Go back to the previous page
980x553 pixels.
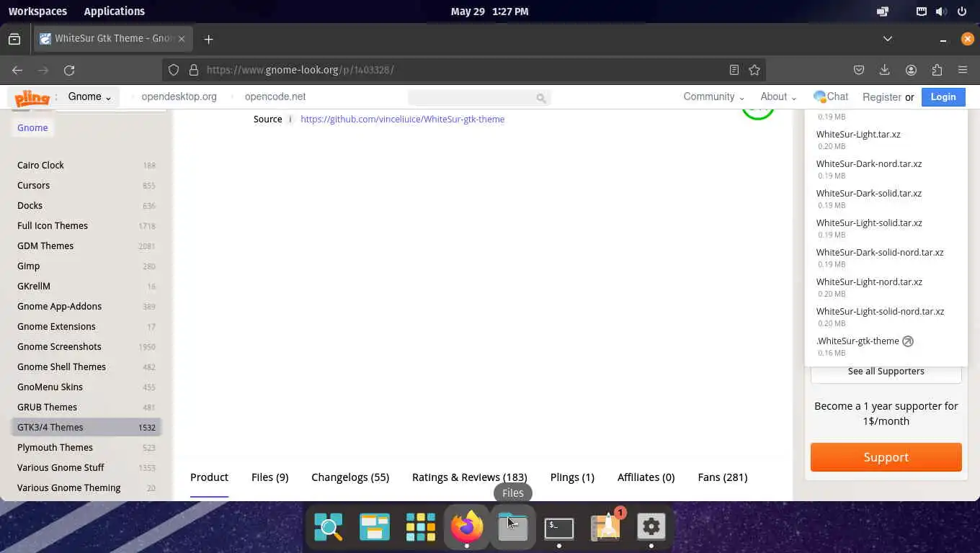(17, 70)
